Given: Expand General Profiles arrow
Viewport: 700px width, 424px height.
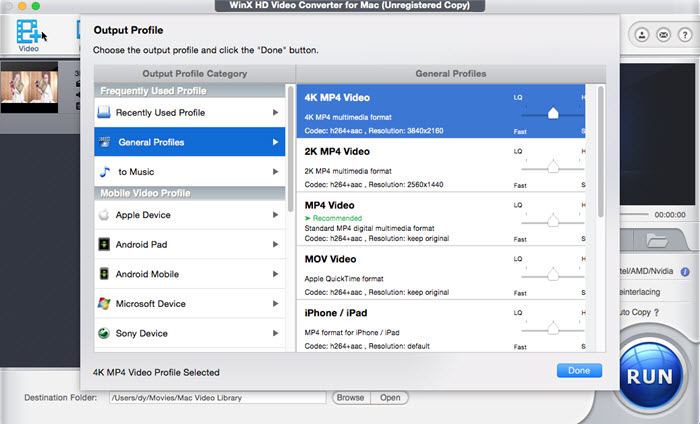Looking at the screenshot, I should (x=275, y=142).
